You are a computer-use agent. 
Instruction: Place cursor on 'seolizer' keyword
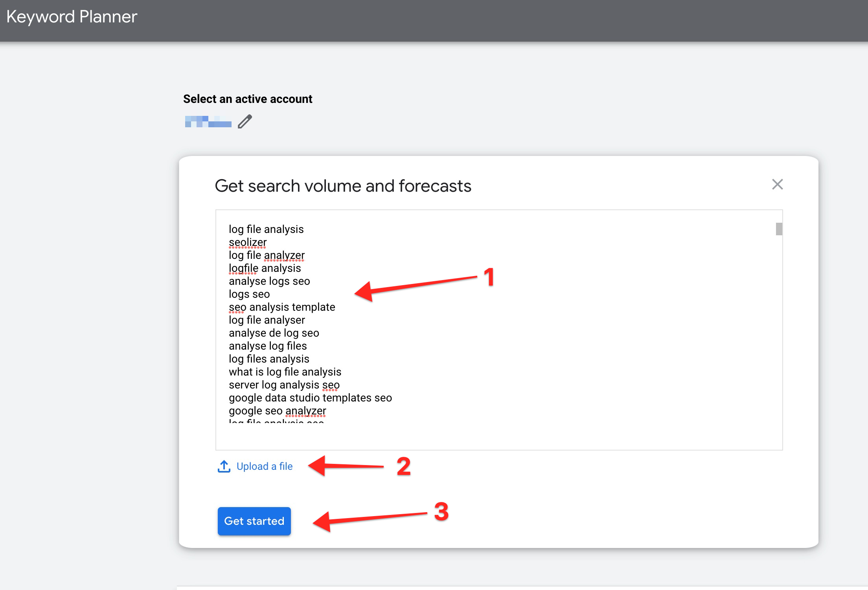[x=248, y=242]
